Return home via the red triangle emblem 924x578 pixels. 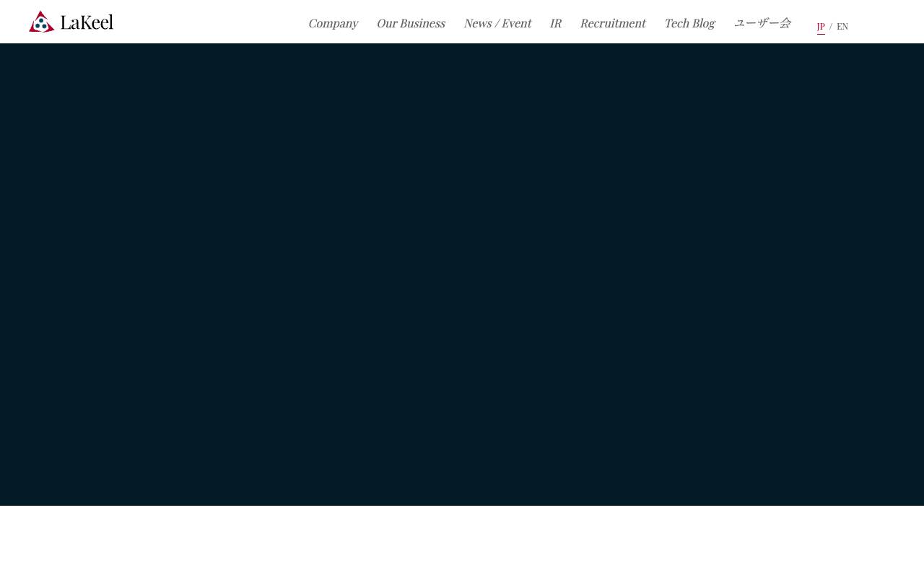pyautogui.click(x=41, y=22)
